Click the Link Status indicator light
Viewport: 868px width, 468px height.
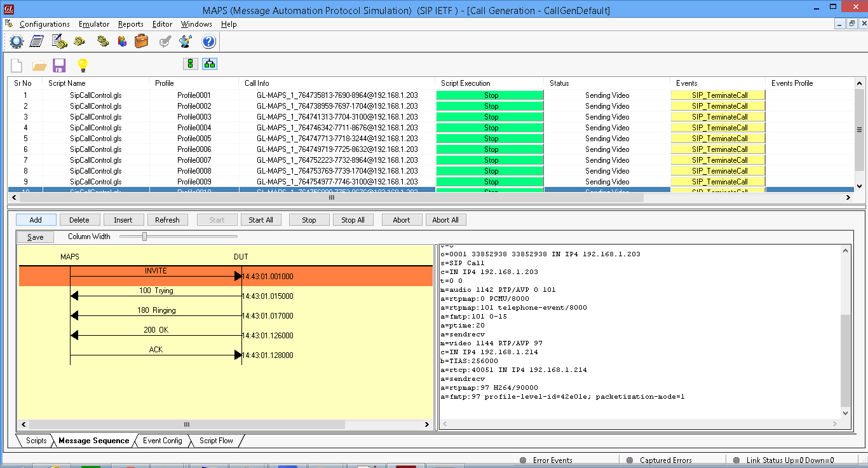point(736,460)
